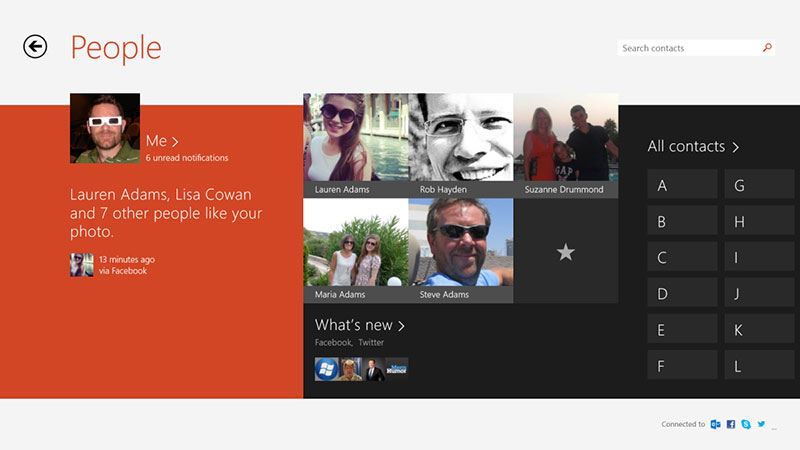Click the '13 minutes ago' timestamp text
Image resolution: width=800 pixels, height=450 pixels.
(x=127, y=260)
